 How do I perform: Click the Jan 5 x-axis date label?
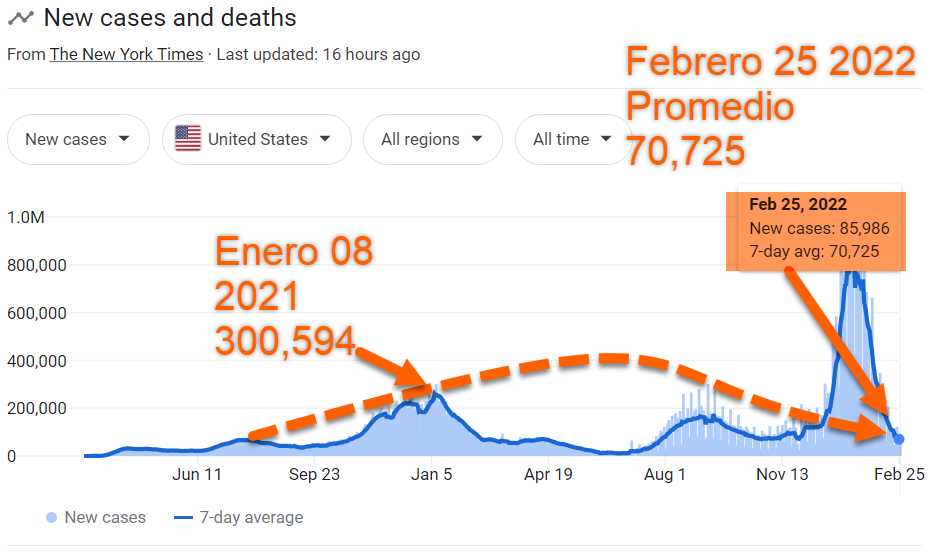tap(432, 475)
